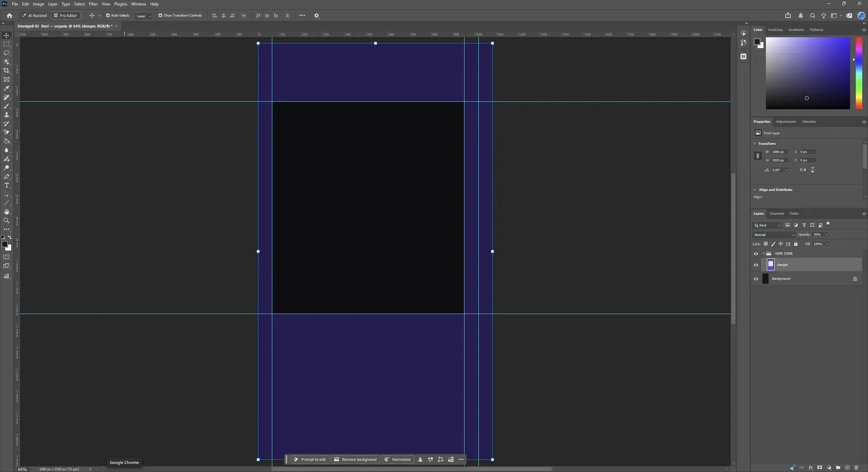Select the Paint Bucket tool
Screen dimensions: 868x472
point(7,141)
